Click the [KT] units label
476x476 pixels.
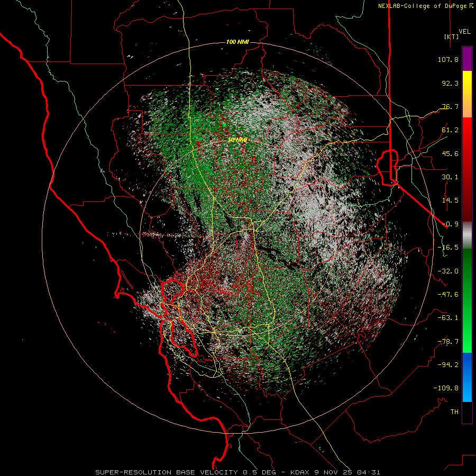coord(451,36)
